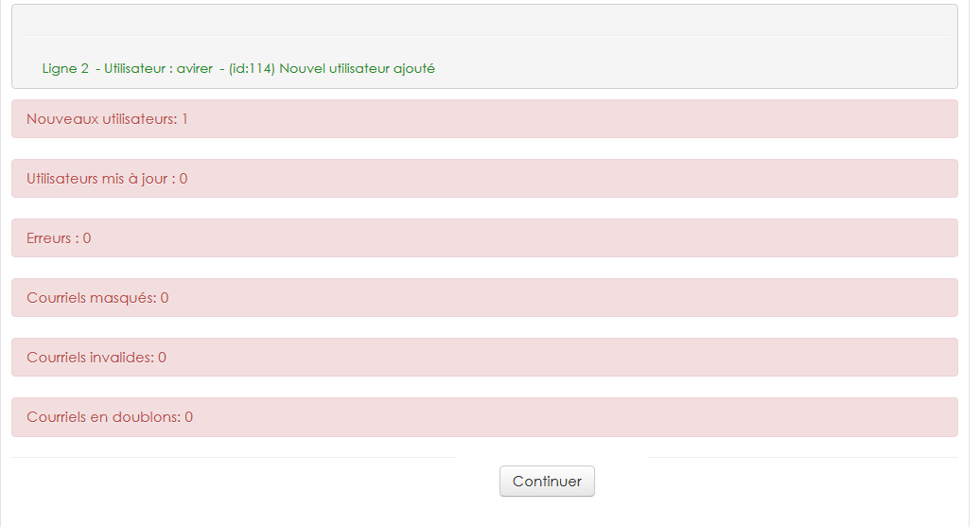
Task: Click the Continuer button
Action: 547,481
